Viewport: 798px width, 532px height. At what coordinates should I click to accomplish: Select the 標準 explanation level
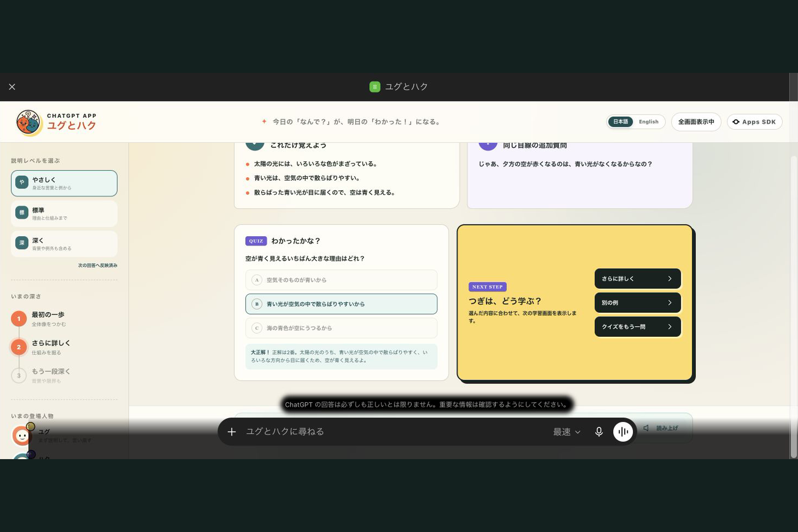tap(64, 214)
